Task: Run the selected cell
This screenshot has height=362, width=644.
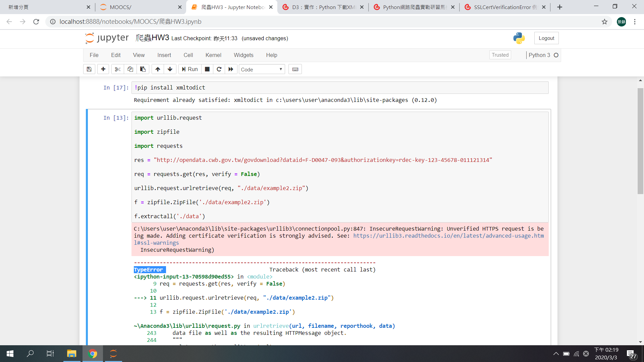Action: [190, 69]
